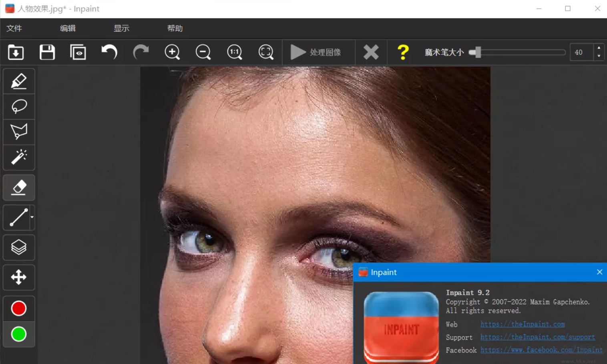Viewport: 607px width, 364px height.
Task: Select the Polygon lasso tool
Action: click(19, 132)
